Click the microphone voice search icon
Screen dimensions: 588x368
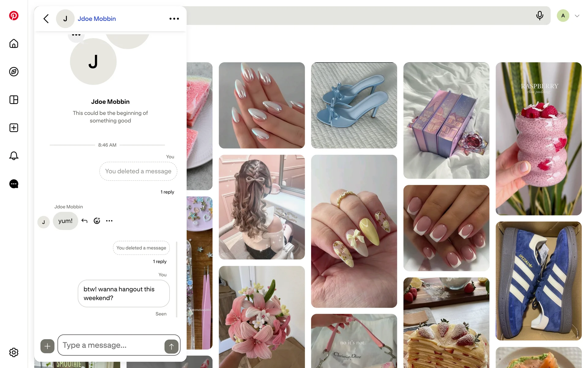pyautogui.click(x=540, y=15)
